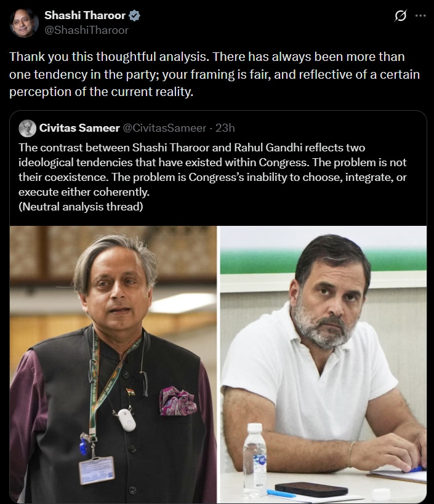
Task: Open the @CivitasSameer handle
Action: [164, 128]
